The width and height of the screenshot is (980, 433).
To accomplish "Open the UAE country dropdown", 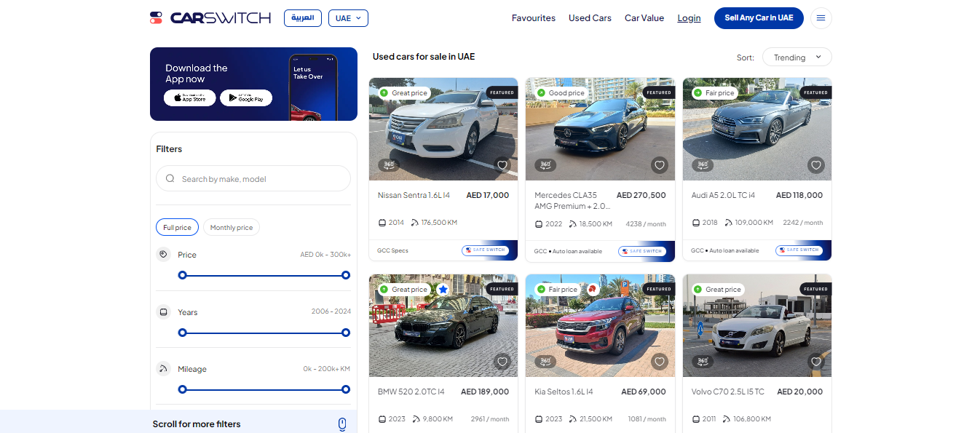I will 348,18.
